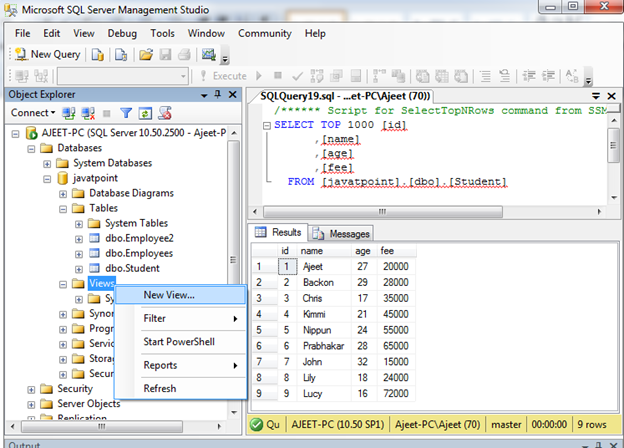Select Start PowerShell in context menu
Screen dimensions: 624x448
click(180, 342)
